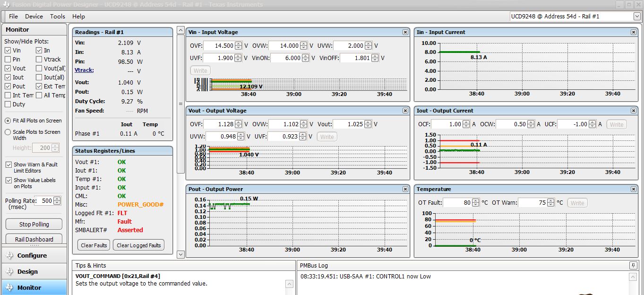Viewport: 644px width, 295px height.
Task: Toggle Show Value Labels on Plots
Action: (x=9, y=180)
